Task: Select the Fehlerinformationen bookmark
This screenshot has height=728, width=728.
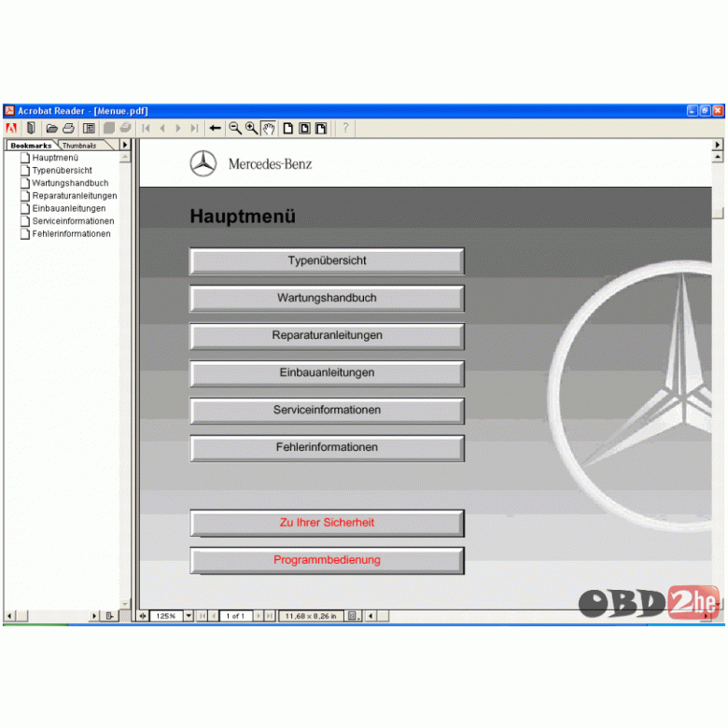Action: (71, 233)
